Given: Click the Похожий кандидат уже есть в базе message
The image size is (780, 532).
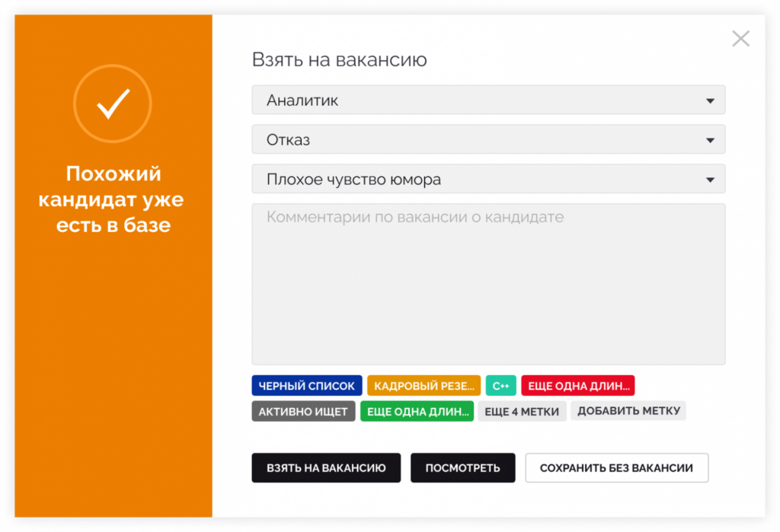Looking at the screenshot, I should tap(113, 199).
